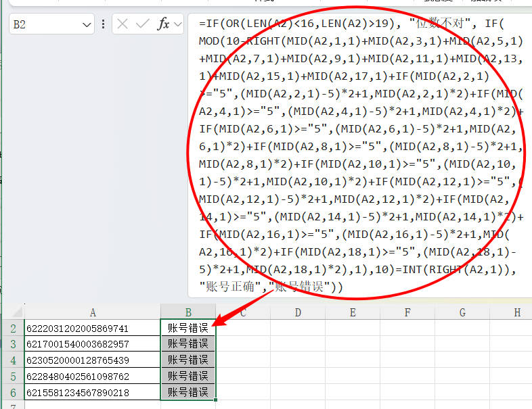Open the Name Box dropdown arrow
The height and width of the screenshot is (409, 532).
click(87, 25)
